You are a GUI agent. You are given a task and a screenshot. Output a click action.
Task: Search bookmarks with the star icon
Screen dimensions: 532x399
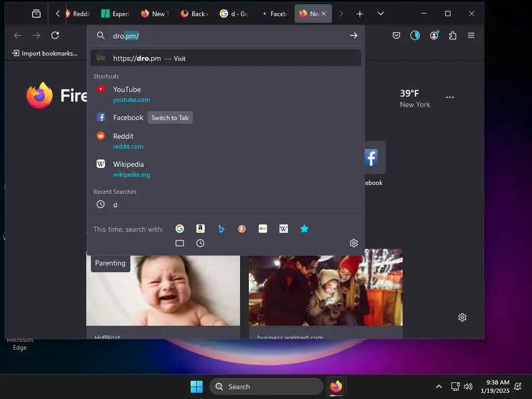click(304, 229)
